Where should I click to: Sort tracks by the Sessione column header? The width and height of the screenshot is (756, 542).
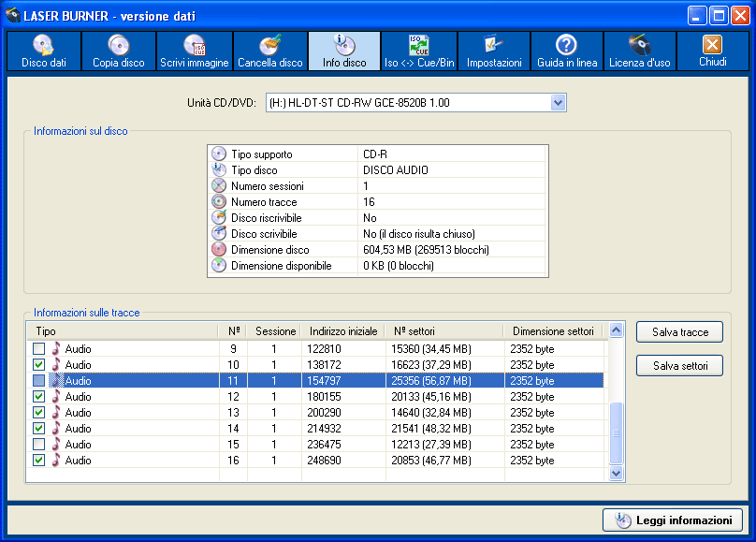(x=275, y=331)
